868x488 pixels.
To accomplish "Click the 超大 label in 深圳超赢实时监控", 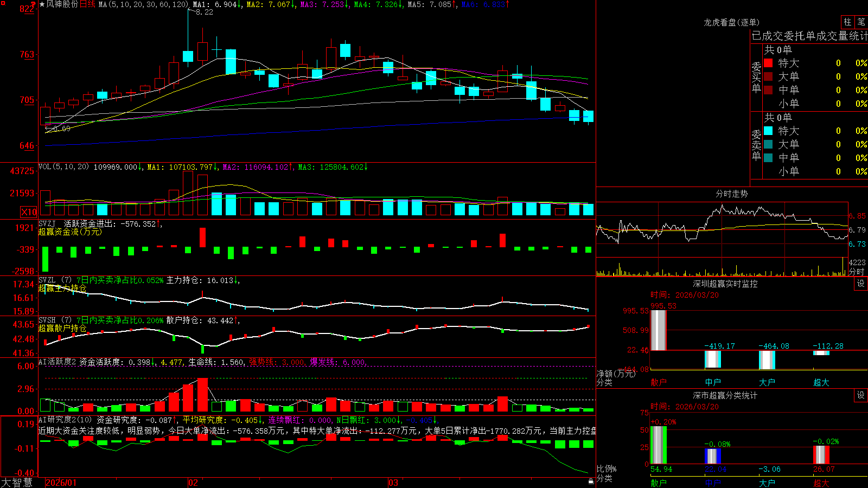I will [x=821, y=382].
